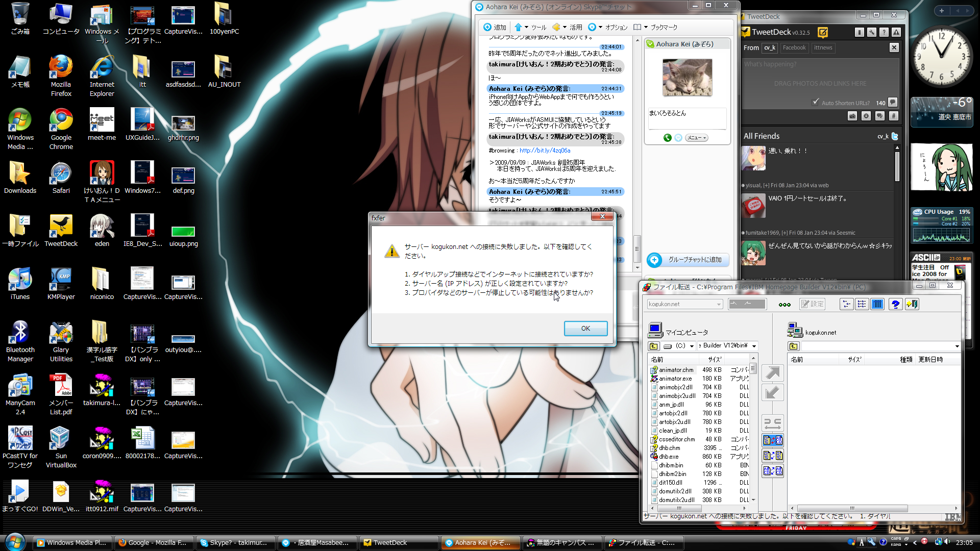Open the ブックマーク dropdown in Skype chat
The width and height of the screenshot is (980, 551).
tap(656, 27)
